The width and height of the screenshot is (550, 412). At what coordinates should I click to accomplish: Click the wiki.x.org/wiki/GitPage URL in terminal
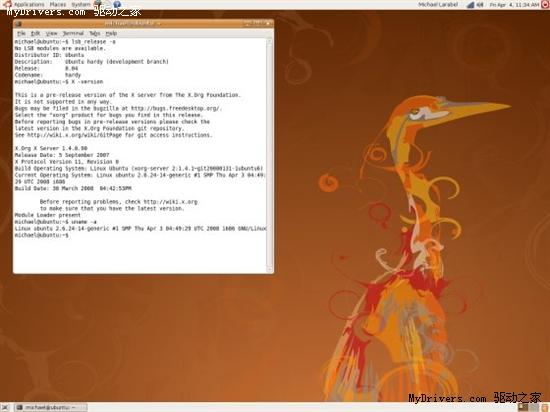coord(75,135)
